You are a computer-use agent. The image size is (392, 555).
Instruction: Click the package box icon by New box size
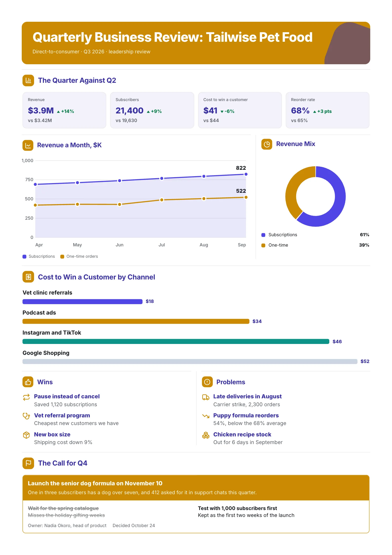point(26,435)
